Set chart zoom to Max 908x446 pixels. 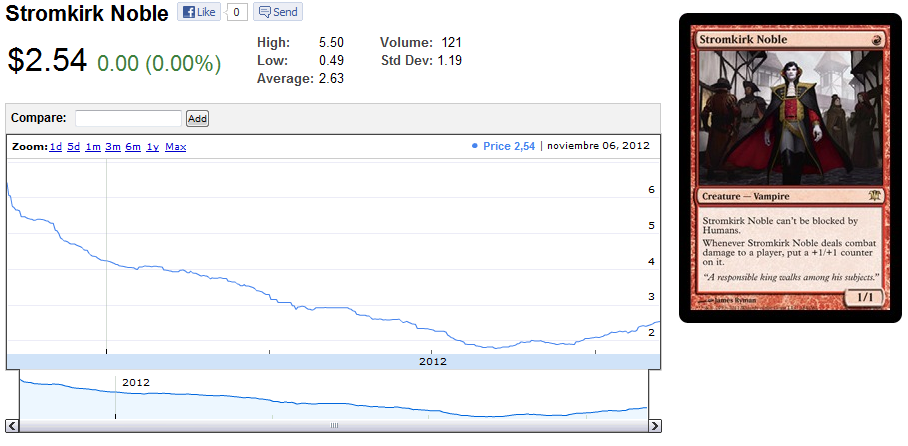click(x=175, y=147)
